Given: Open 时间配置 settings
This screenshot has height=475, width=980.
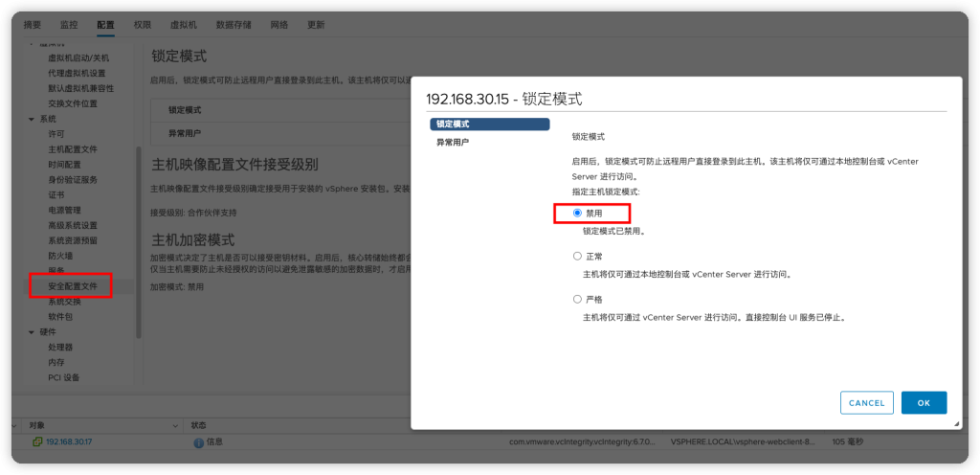Looking at the screenshot, I should 64,165.
